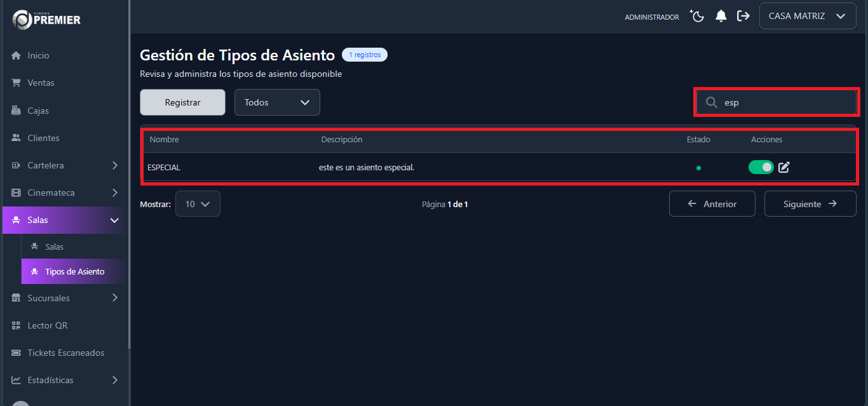Open the Todos status filter dropdown
The width and height of the screenshot is (868, 406).
pos(277,102)
